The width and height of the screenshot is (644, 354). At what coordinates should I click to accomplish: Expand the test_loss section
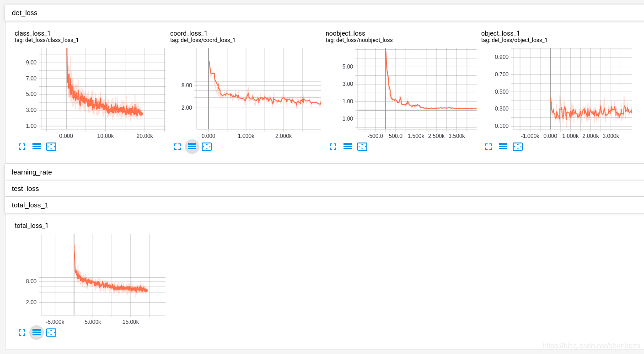point(324,189)
